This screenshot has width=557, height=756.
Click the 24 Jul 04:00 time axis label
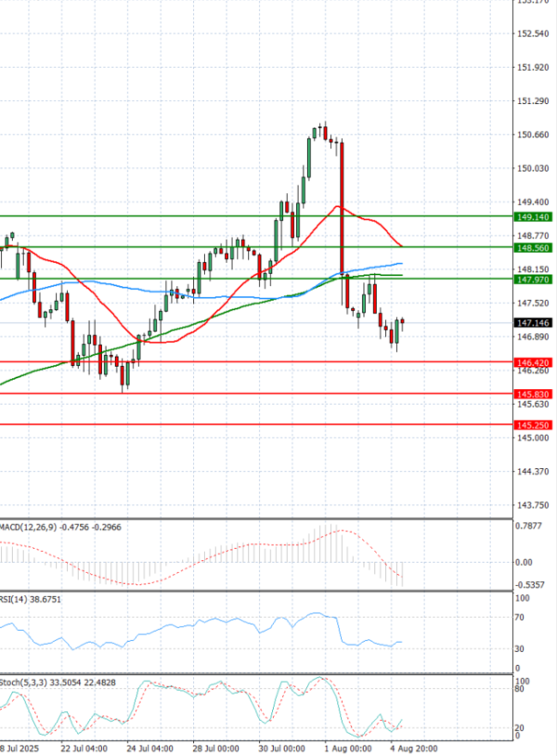150,749
